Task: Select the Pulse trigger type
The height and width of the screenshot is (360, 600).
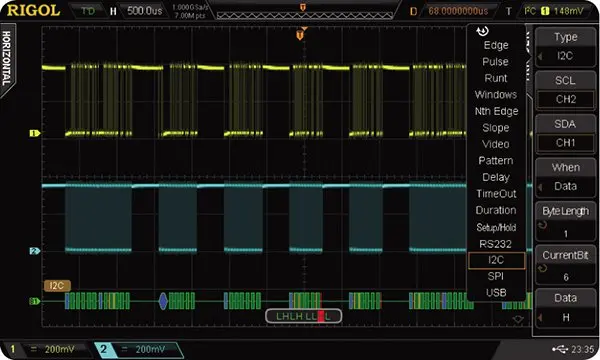Action: 495,62
